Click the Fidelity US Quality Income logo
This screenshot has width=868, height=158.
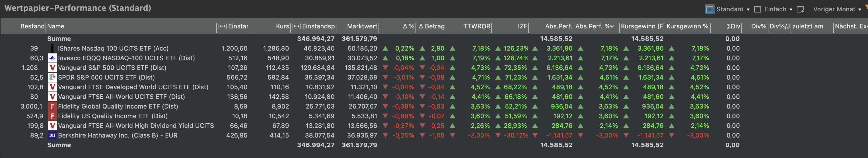pyautogui.click(x=52, y=116)
